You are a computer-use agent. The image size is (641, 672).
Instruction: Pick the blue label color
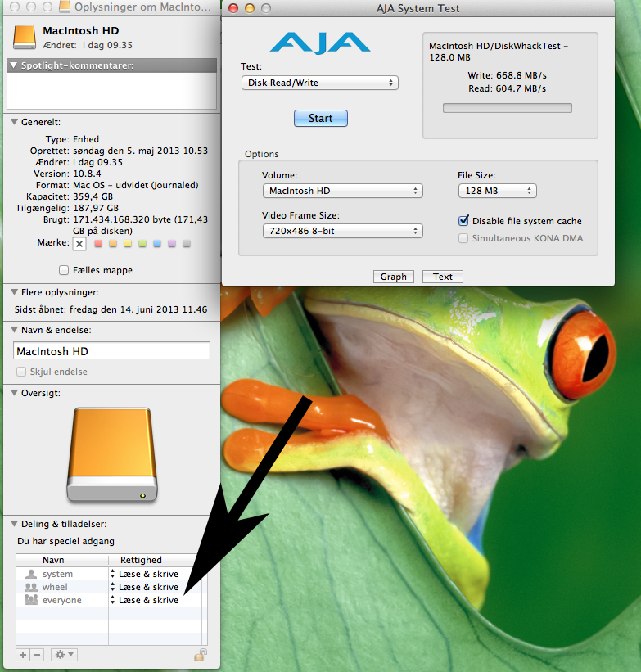click(x=157, y=244)
